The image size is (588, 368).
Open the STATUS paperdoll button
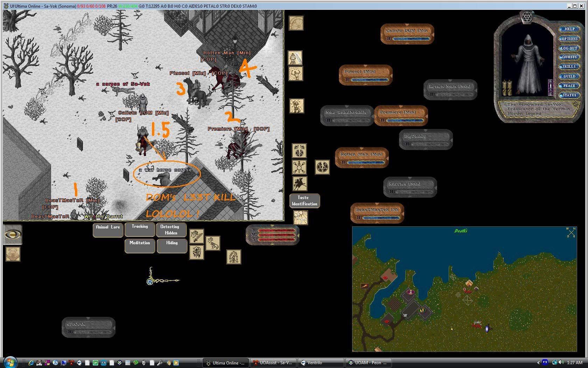tap(569, 95)
